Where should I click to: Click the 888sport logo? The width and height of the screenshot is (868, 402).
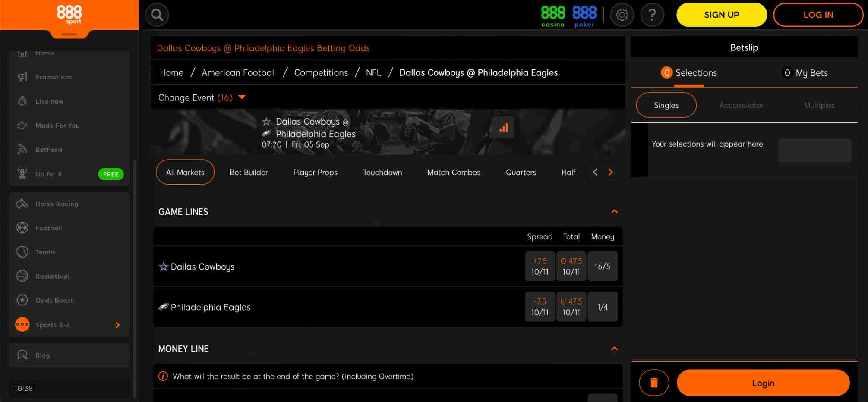tap(69, 14)
